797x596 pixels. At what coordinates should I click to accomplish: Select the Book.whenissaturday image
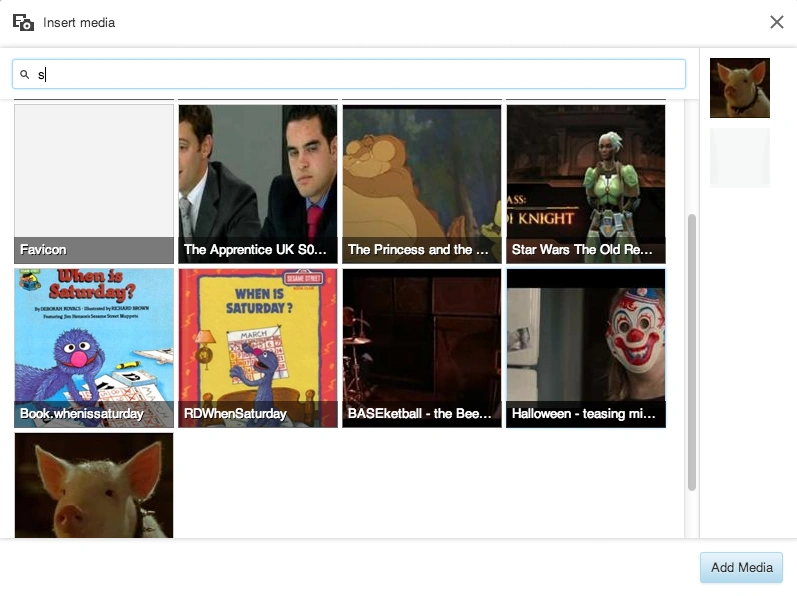coord(94,340)
